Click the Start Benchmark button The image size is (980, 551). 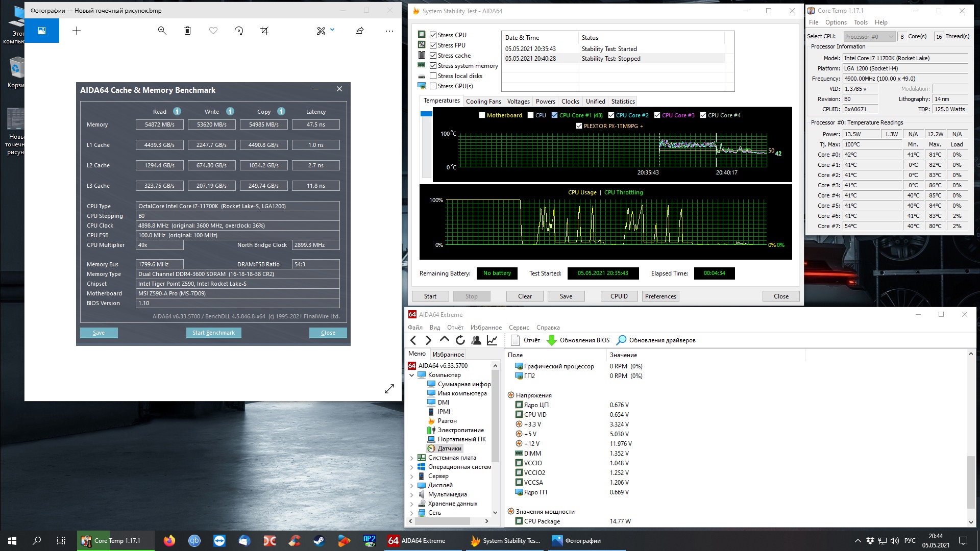click(x=213, y=333)
